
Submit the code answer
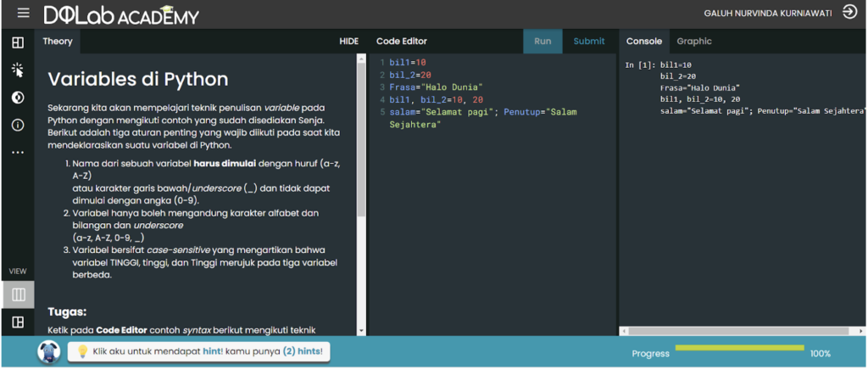coord(589,41)
